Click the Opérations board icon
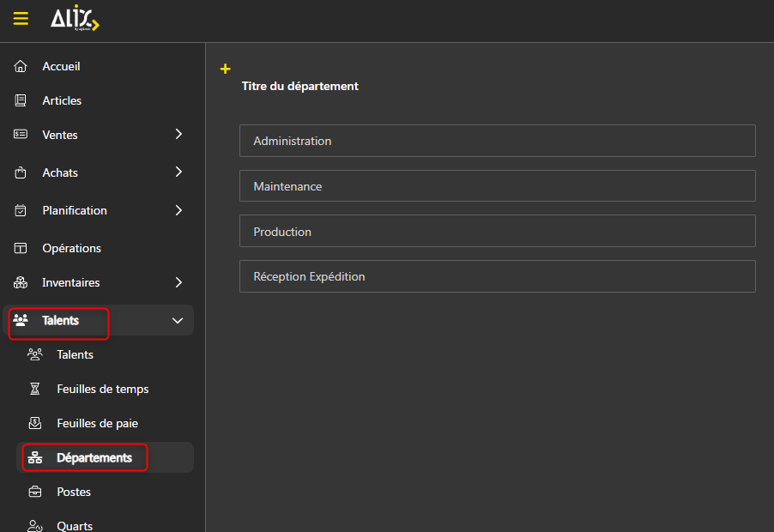 [x=21, y=249]
